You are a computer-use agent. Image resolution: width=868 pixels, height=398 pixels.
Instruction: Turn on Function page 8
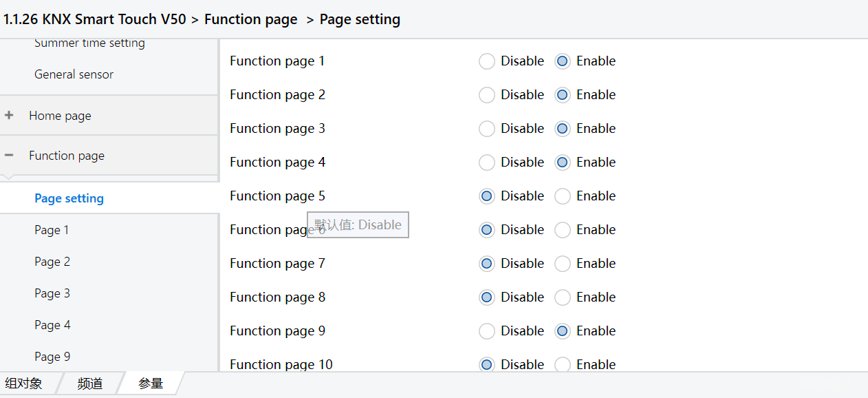pos(563,297)
